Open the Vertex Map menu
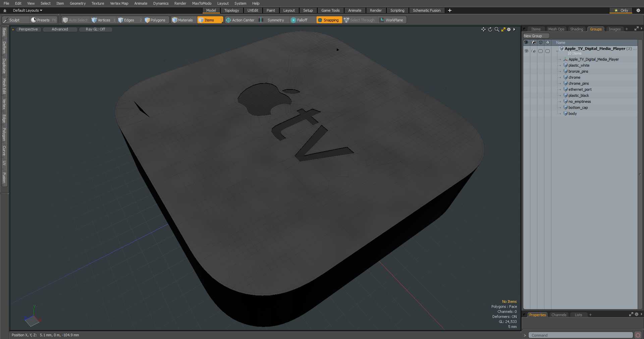This screenshot has height=339, width=644. pos(119,3)
